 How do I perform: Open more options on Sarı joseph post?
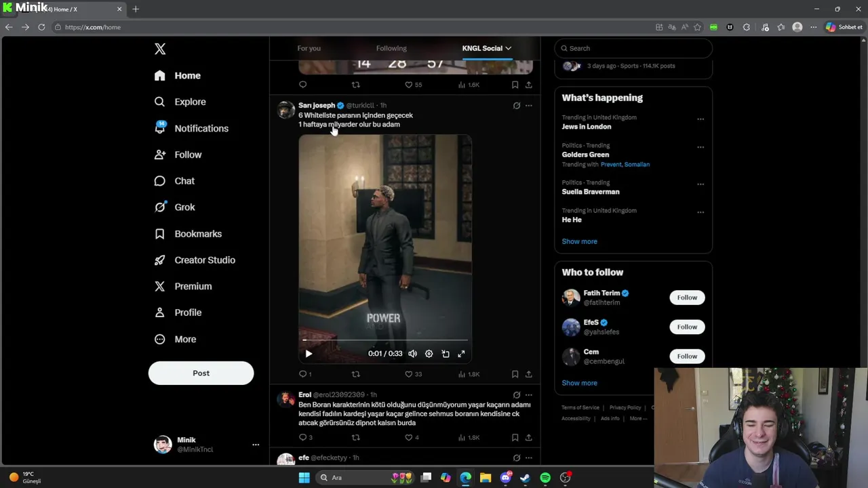click(x=529, y=105)
